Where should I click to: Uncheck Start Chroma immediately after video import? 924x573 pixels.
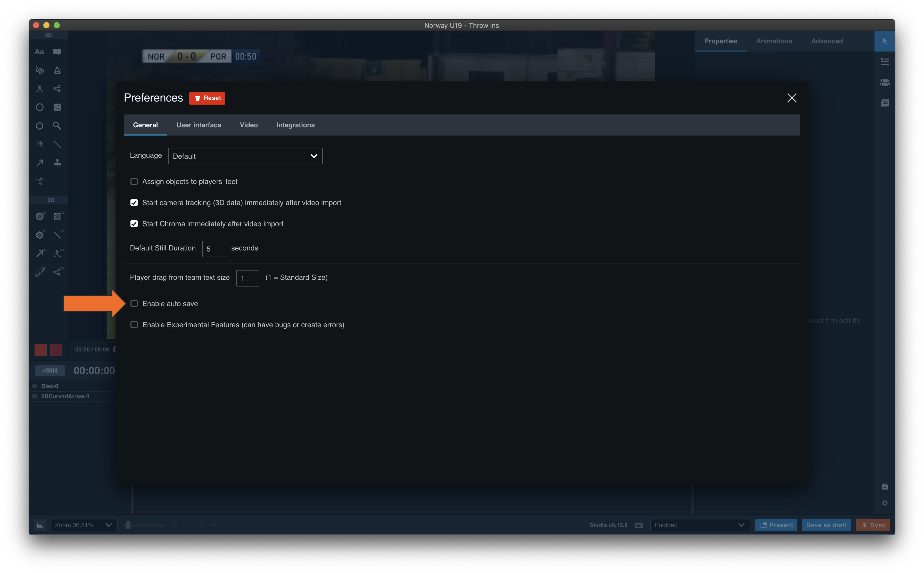(134, 224)
